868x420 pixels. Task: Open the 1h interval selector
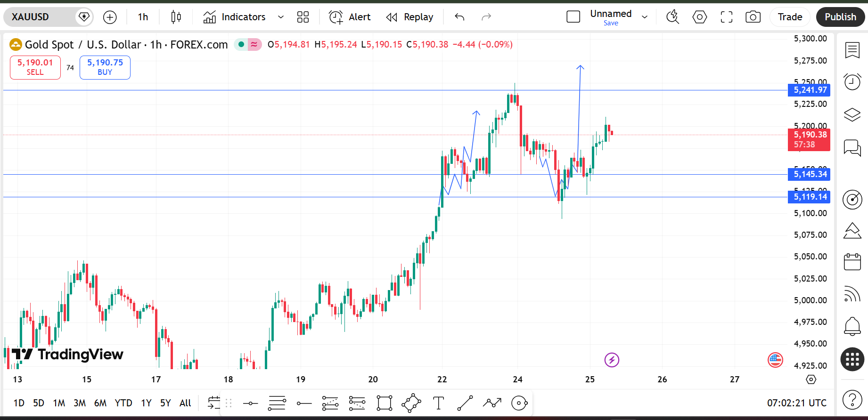point(143,17)
